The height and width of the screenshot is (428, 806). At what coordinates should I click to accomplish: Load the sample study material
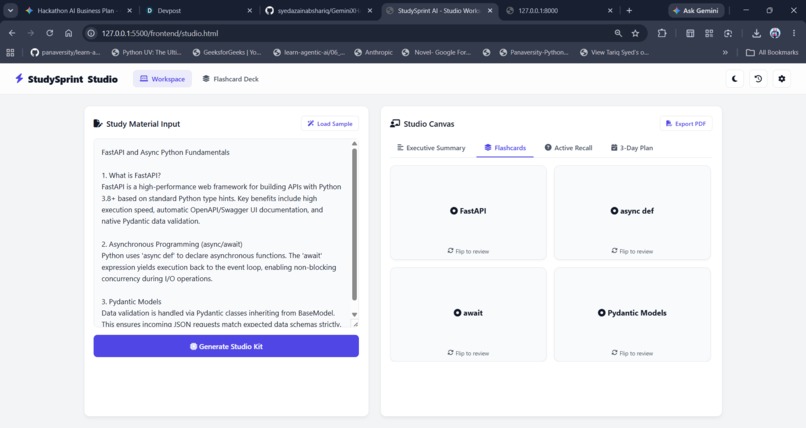click(x=330, y=124)
